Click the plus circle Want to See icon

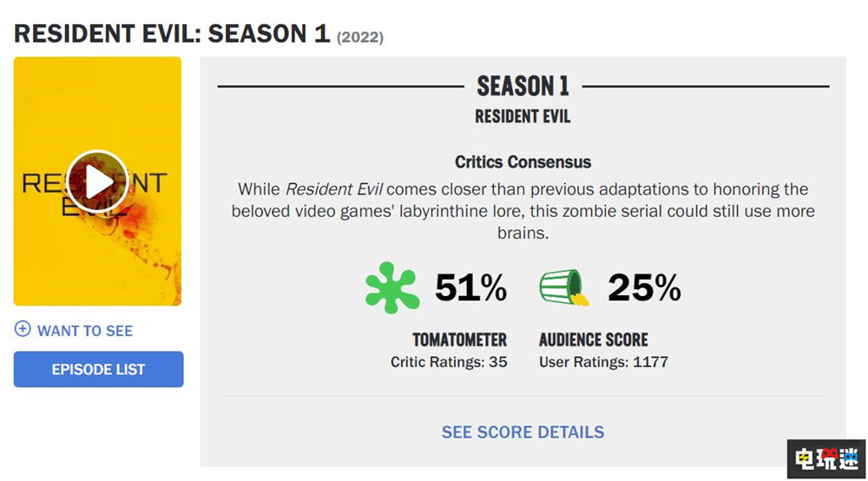click(x=23, y=330)
